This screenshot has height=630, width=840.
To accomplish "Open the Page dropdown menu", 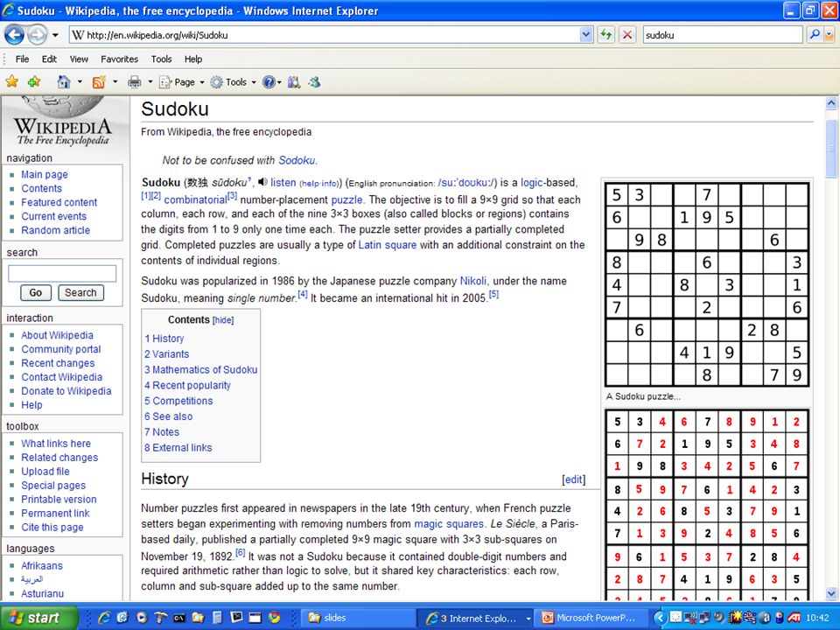I will [x=182, y=82].
